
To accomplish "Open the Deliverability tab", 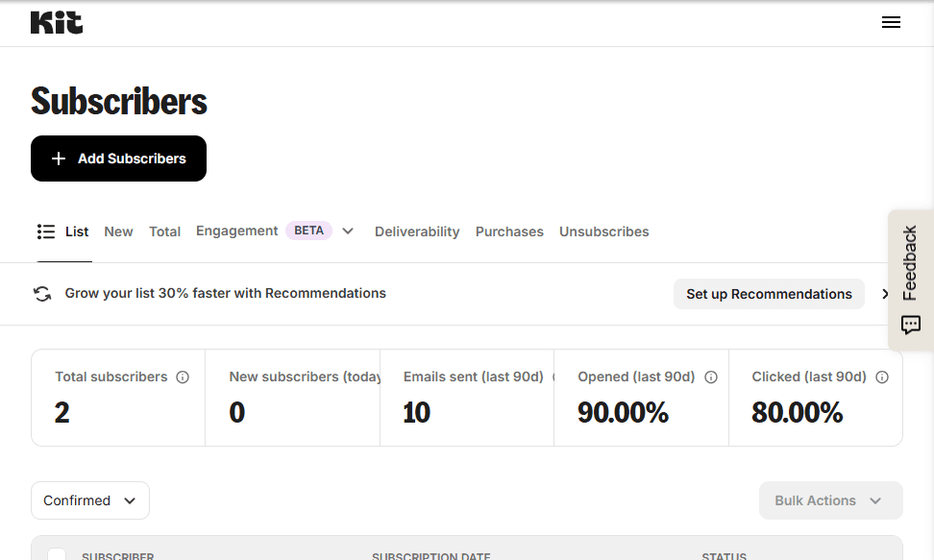I will (x=417, y=231).
